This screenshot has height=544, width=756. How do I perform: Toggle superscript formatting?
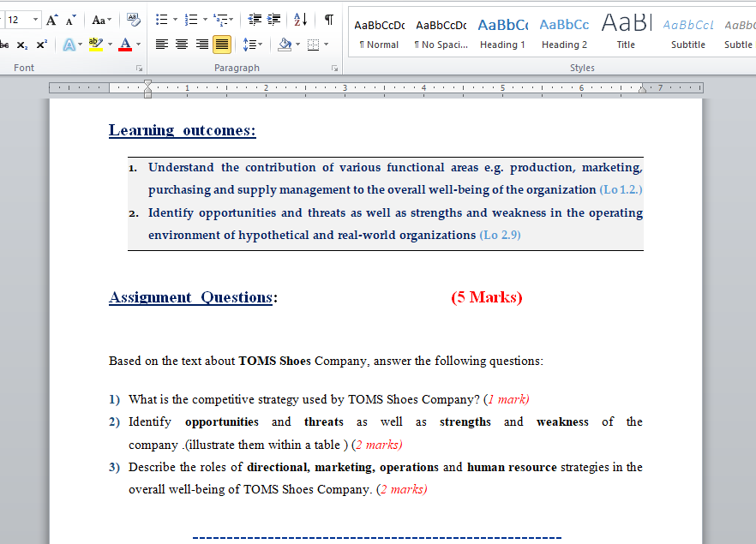[x=42, y=45]
